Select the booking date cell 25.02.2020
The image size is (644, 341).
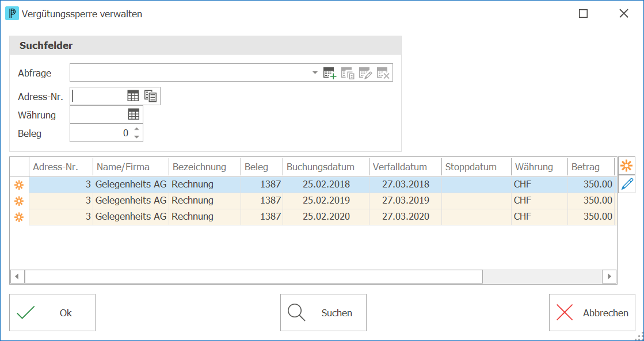326,217
